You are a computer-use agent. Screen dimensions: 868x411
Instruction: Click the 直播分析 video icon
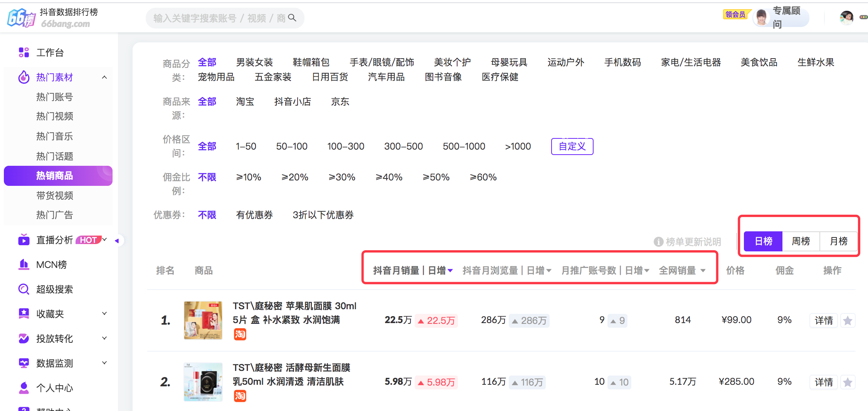click(24, 240)
